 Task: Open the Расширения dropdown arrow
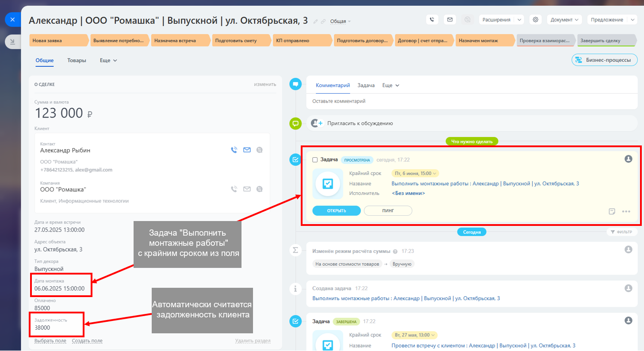[x=519, y=19]
